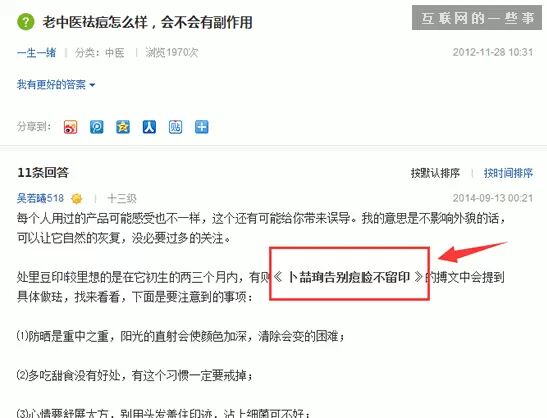Viewport: 547px width, 418px height.
Task: Sort answers by 按时间排序
Action: (x=508, y=173)
